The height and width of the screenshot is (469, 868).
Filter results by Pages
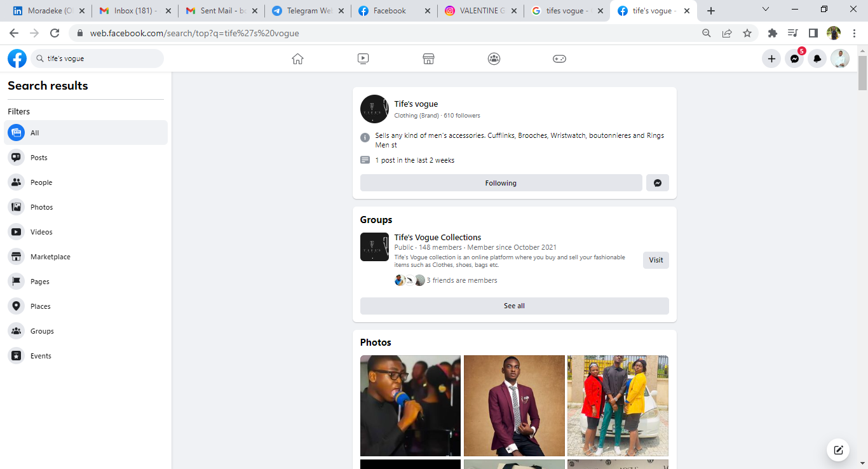coord(87,282)
